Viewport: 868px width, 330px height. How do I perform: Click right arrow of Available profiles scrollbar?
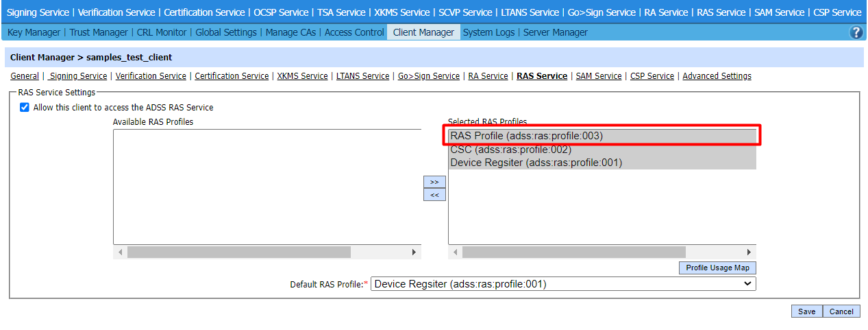click(x=414, y=252)
